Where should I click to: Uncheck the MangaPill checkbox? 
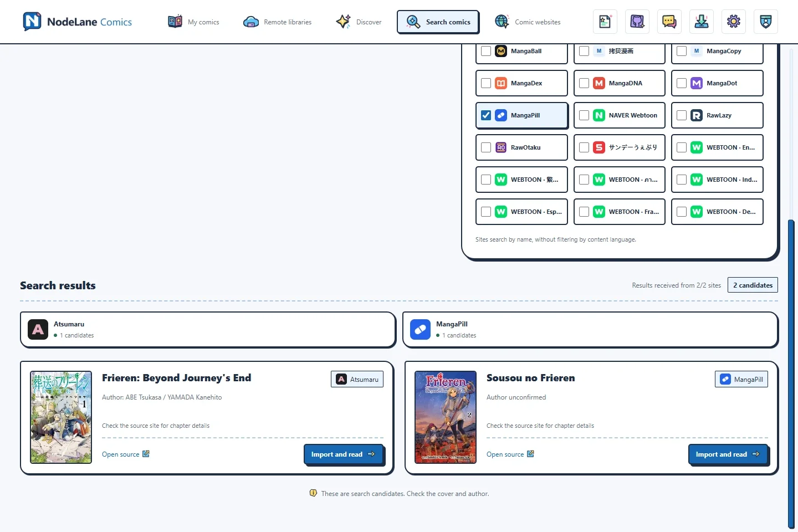(486, 115)
